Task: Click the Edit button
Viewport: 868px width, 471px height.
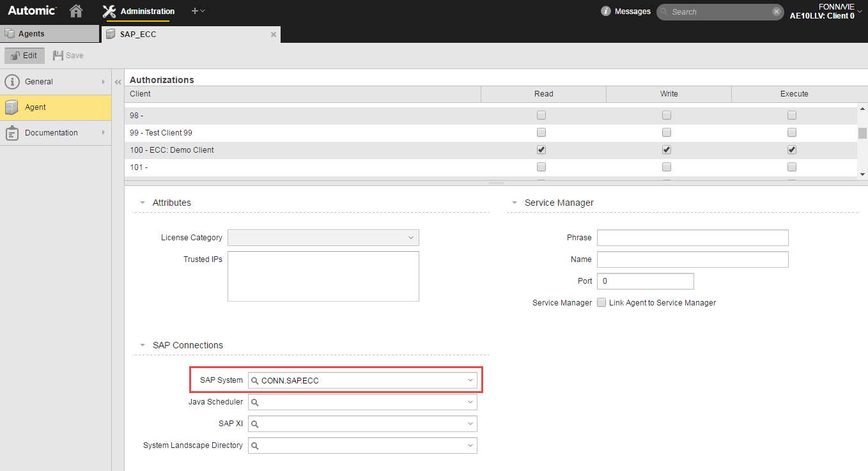Action: coord(24,56)
